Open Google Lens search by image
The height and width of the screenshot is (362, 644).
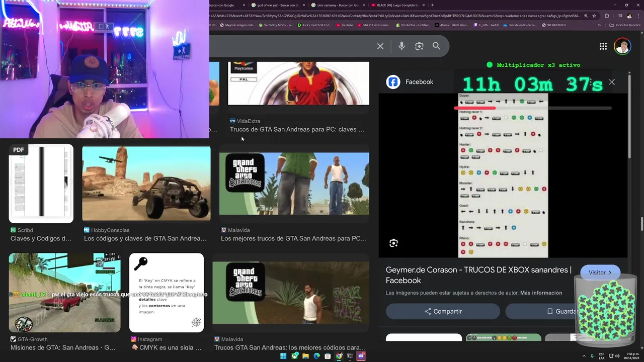(x=419, y=46)
